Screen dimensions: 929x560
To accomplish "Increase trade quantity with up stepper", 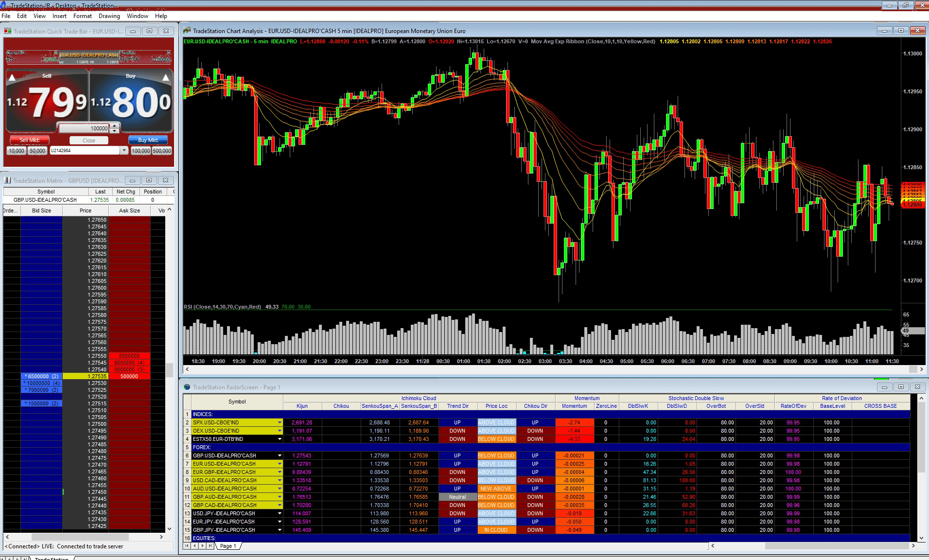I will (x=114, y=126).
